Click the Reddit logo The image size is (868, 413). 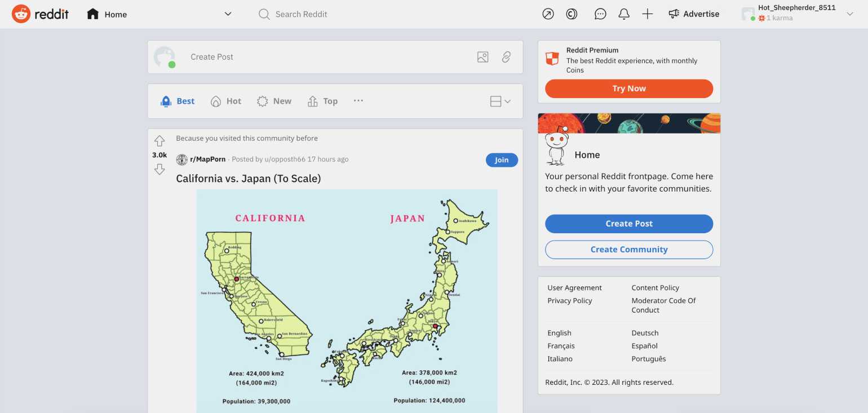click(x=40, y=14)
